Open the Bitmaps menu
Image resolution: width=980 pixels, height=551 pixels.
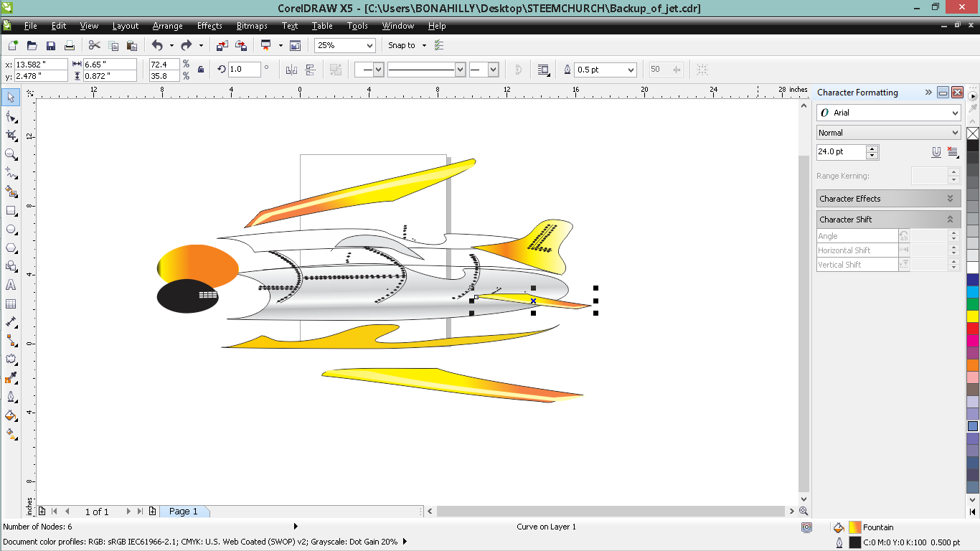(252, 26)
